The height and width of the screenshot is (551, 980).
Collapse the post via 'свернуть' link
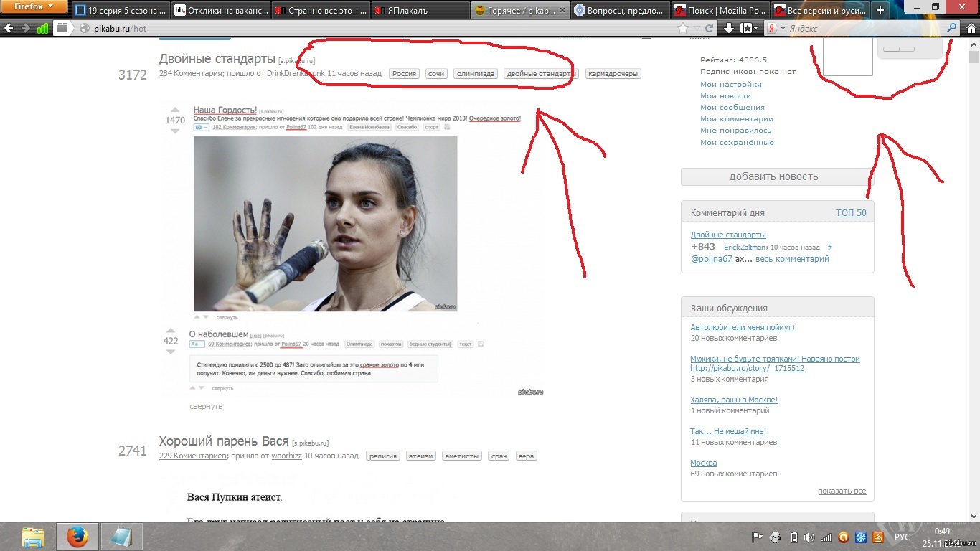point(206,406)
